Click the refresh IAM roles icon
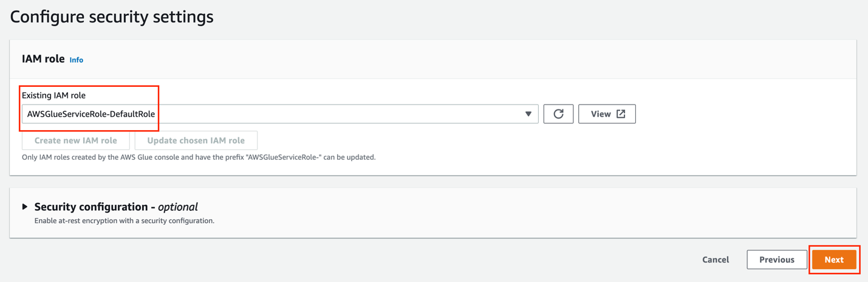 coord(558,114)
